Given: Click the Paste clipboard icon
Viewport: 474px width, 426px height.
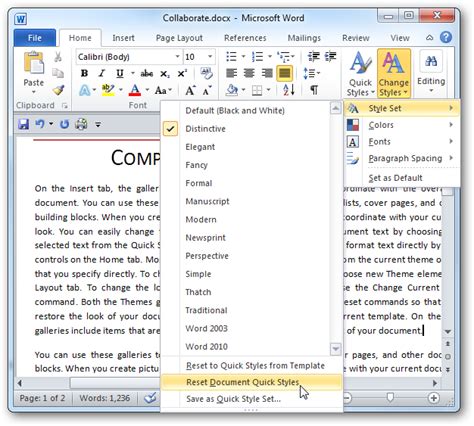Looking at the screenshot, I should 34,63.
